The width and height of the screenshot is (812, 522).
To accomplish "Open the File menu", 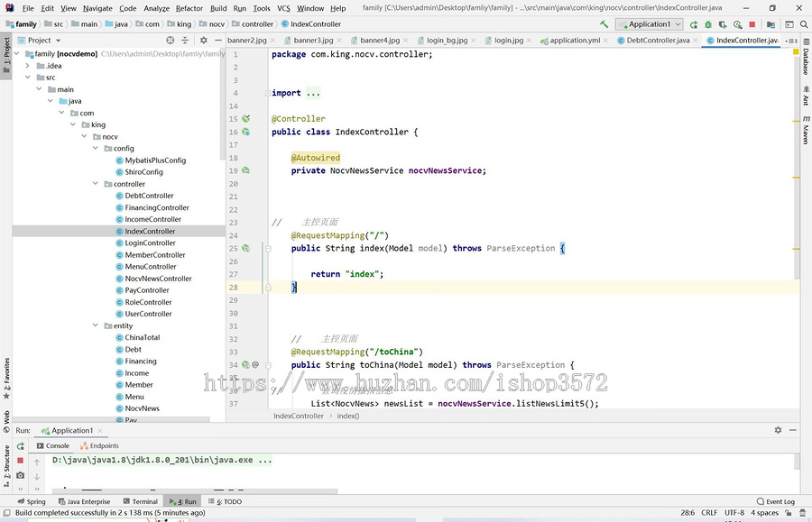I will 28,8.
